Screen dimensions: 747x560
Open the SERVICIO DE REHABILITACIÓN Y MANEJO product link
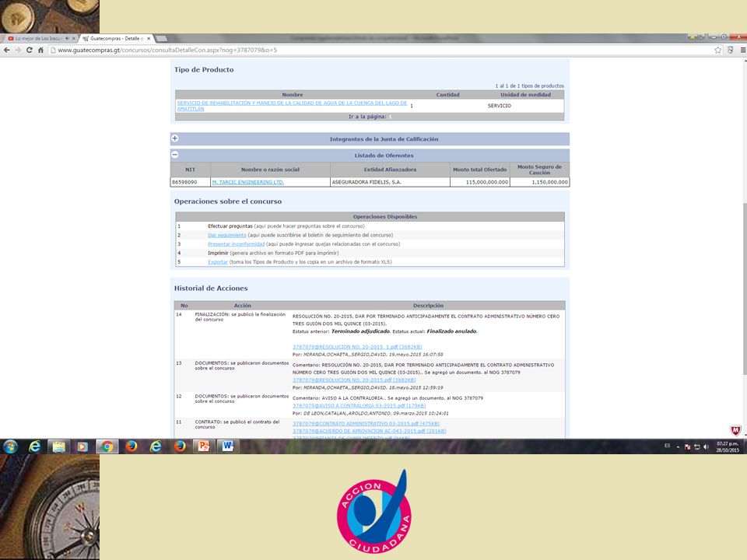[x=292, y=106]
